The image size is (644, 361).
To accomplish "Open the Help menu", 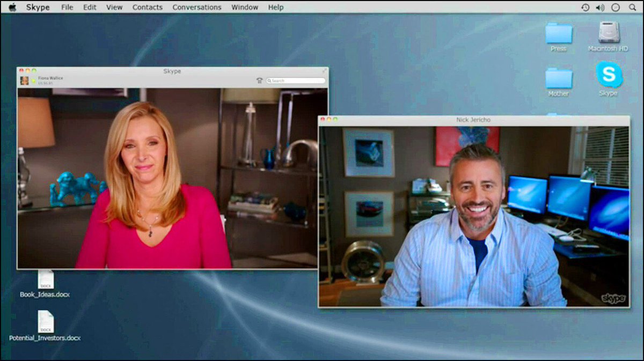I will coord(276,8).
